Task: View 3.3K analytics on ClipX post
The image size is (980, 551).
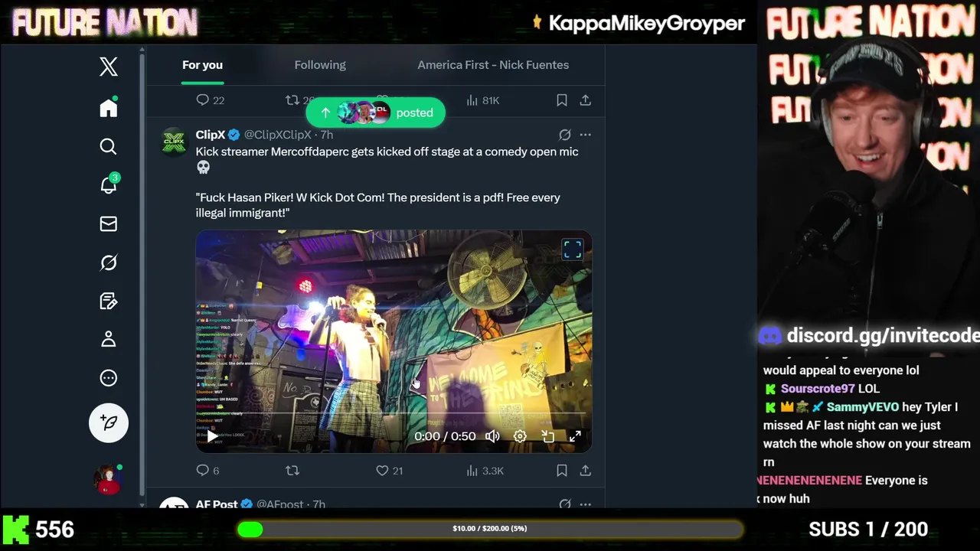Action: click(x=485, y=471)
